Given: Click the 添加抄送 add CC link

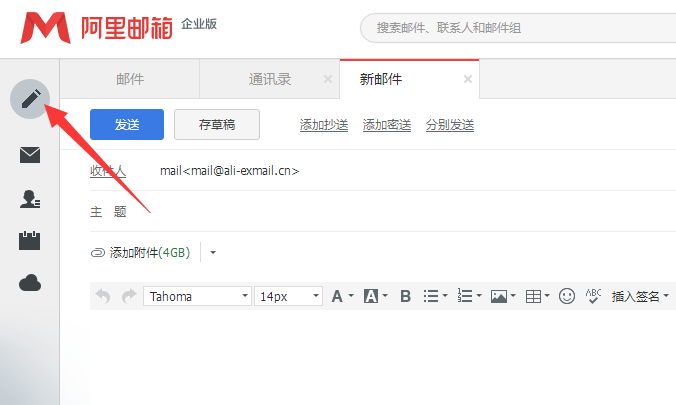Looking at the screenshot, I should 324,125.
